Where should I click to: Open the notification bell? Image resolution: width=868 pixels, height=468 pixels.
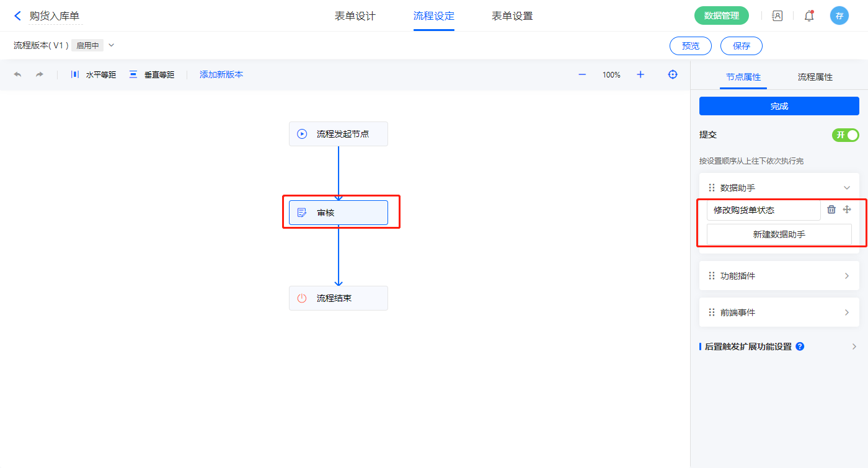[809, 16]
